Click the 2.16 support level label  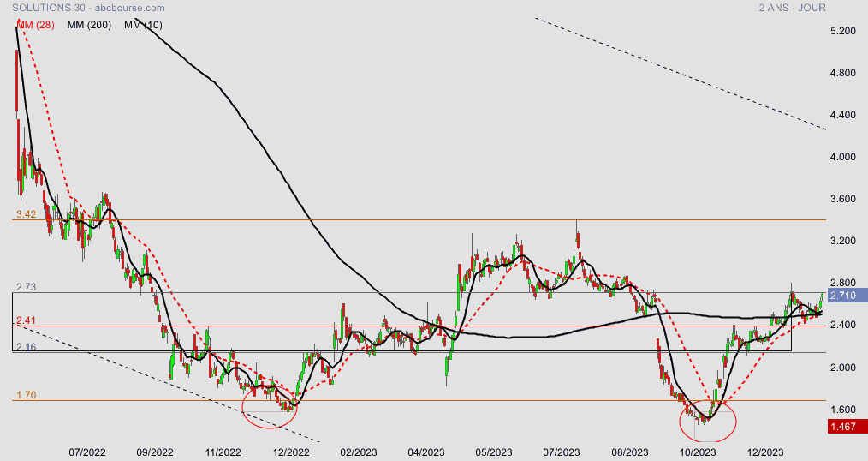26,347
